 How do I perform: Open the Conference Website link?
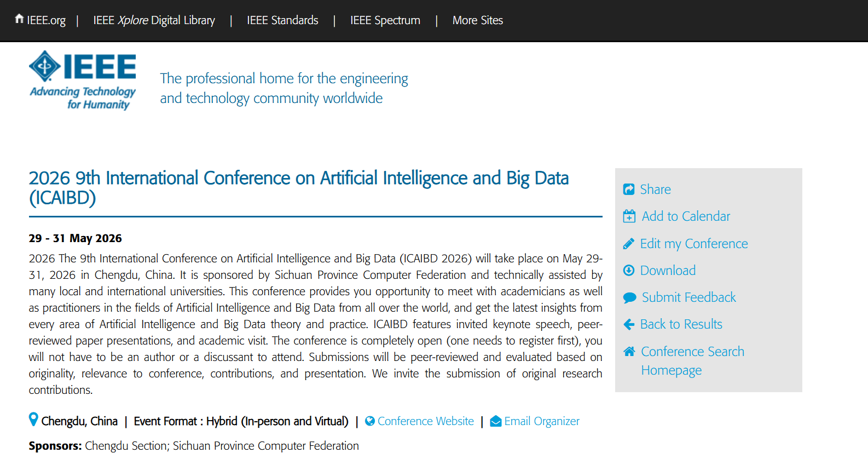coord(426,421)
